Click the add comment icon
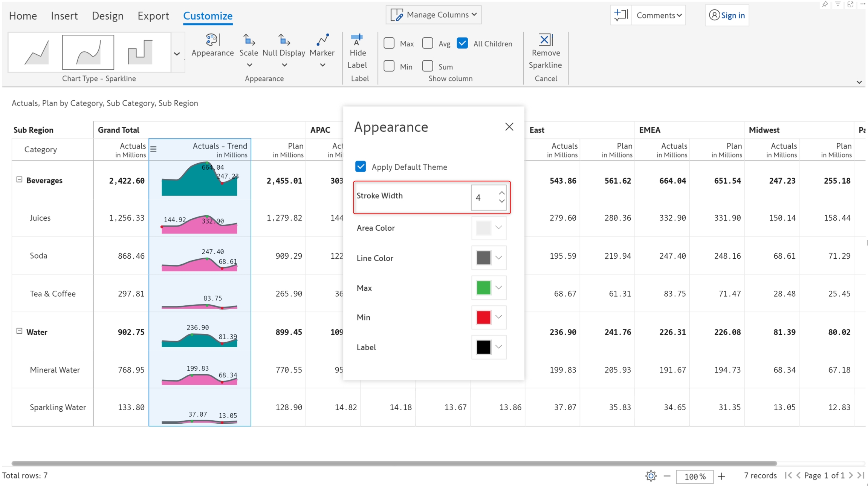Image resolution: width=868 pixels, height=486 pixels. click(x=620, y=15)
